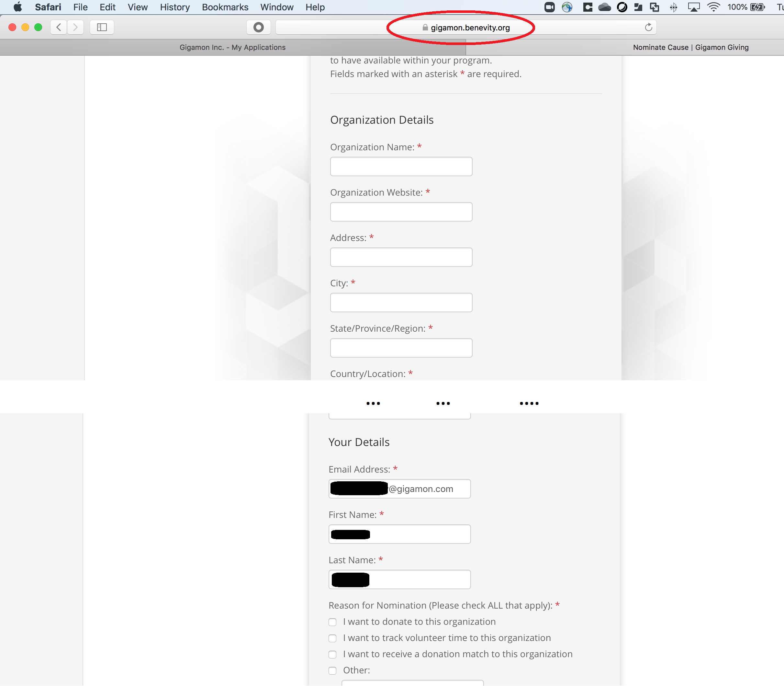
Task: Click the lock icon in address bar
Action: pyautogui.click(x=425, y=28)
